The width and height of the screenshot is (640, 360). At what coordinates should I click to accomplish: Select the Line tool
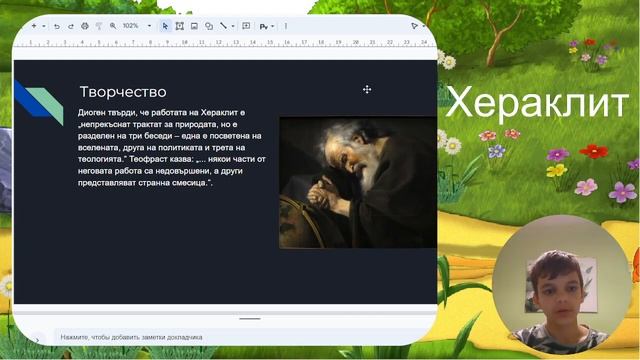pyautogui.click(x=223, y=26)
